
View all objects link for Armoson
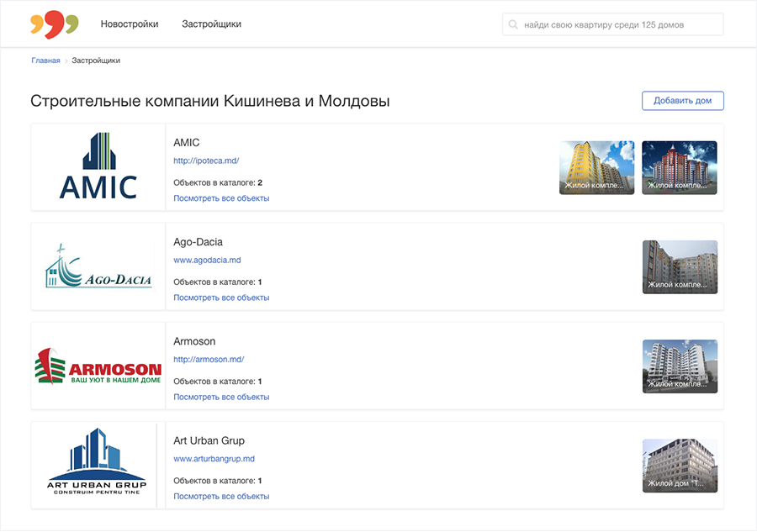(x=221, y=397)
